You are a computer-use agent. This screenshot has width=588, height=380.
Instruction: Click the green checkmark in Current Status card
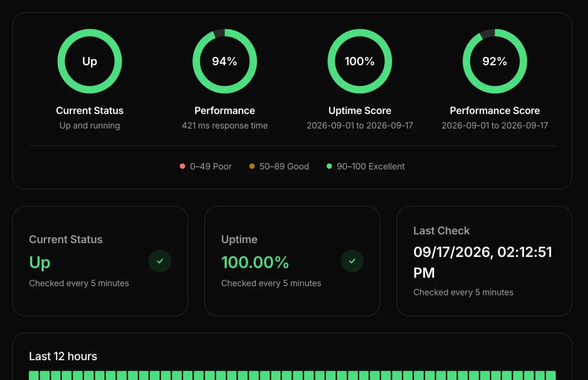pyautogui.click(x=160, y=261)
